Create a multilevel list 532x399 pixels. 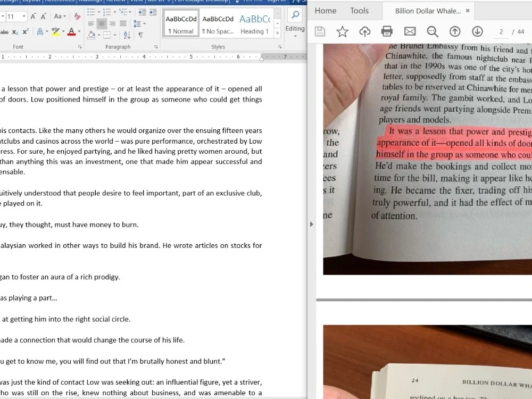pos(123,12)
